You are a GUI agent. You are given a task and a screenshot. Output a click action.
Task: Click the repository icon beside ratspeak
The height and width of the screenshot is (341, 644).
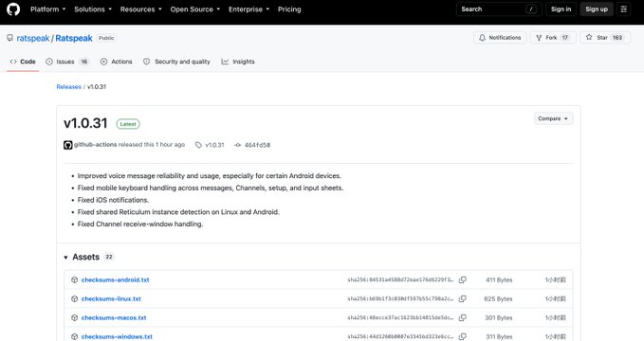tap(9, 38)
